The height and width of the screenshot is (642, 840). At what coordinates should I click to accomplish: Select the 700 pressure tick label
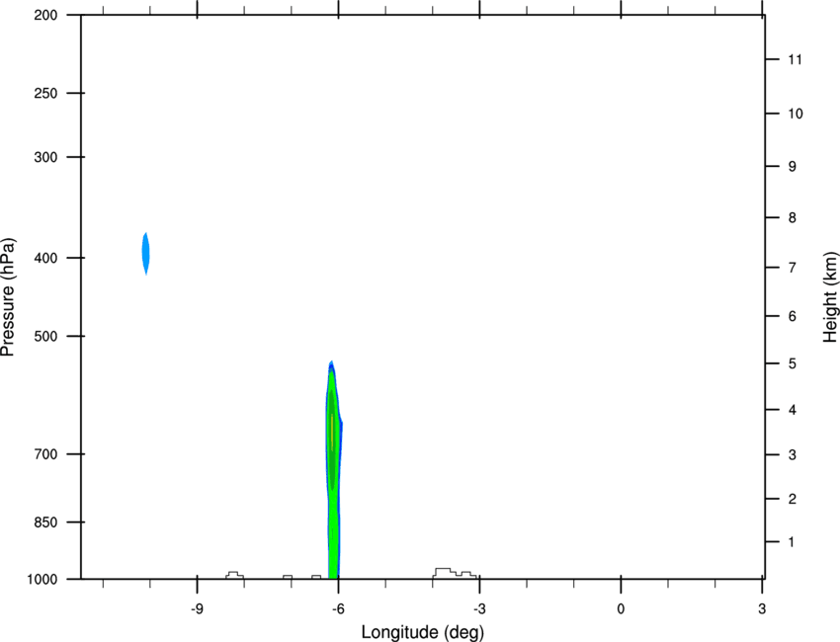[45, 454]
